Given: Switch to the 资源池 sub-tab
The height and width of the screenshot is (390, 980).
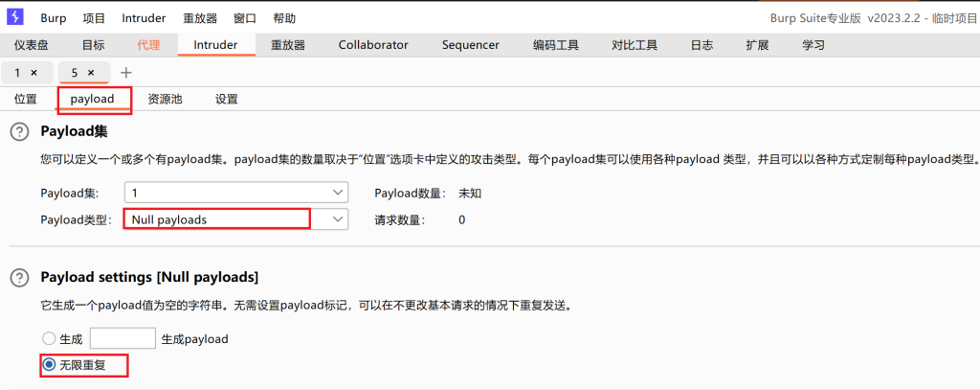Looking at the screenshot, I should (x=165, y=99).
